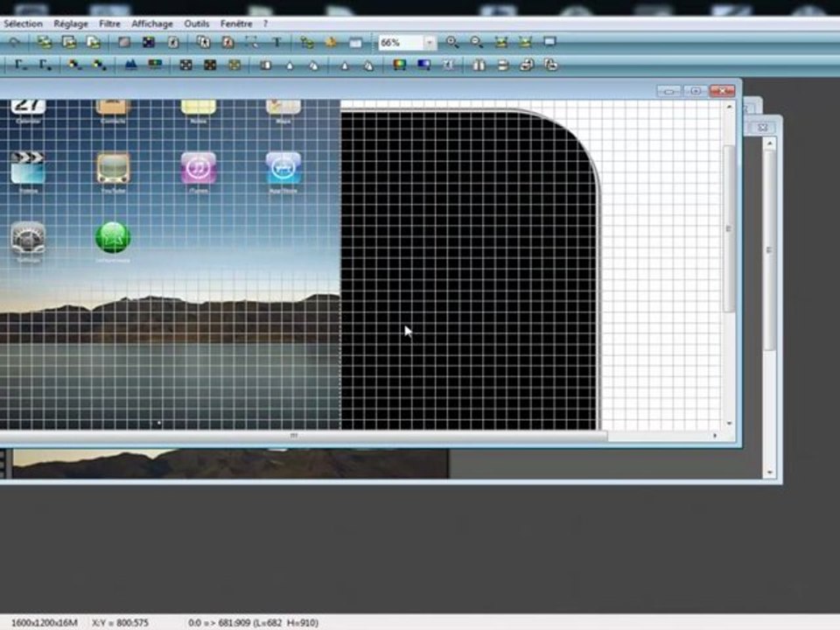Click the front window vertical scrollbar thumb

tap(729, 228)
